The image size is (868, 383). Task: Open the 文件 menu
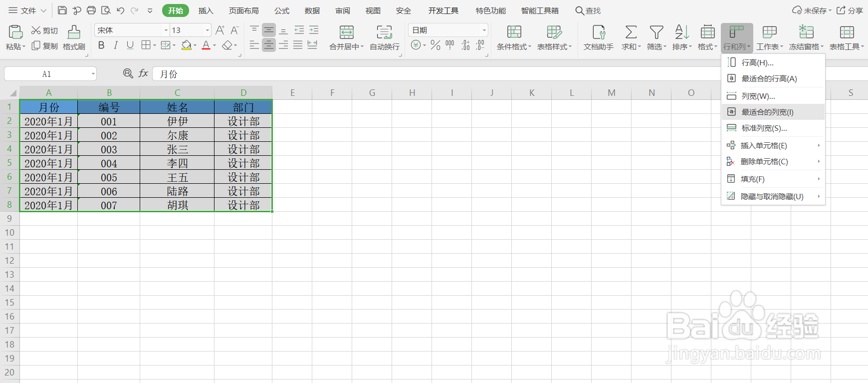(27, 10)
